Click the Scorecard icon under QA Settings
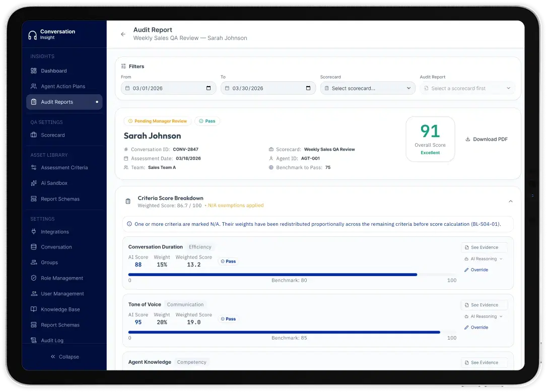Image resolution: width=547 pixels, height=392 pixels. (33, 135)
